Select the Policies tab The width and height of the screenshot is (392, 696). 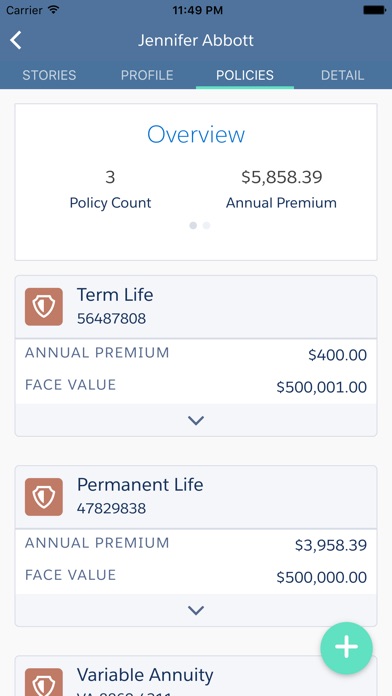click(x=245, y=75)
